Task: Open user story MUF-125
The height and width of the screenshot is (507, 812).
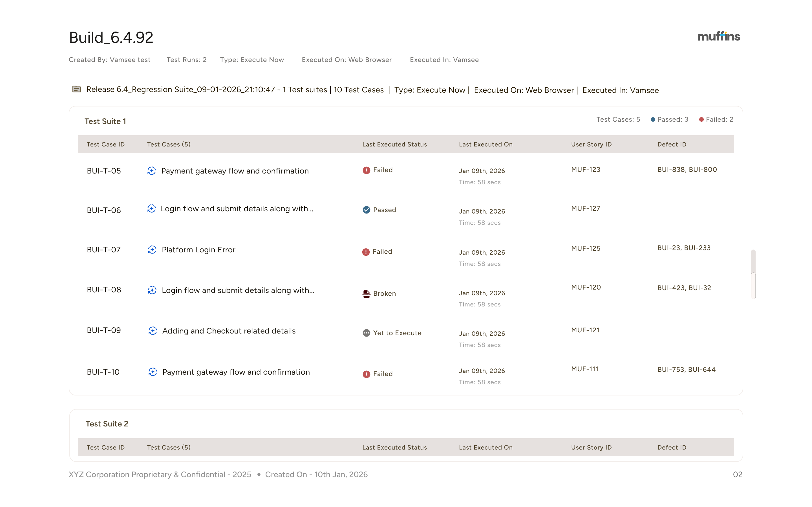Action: tap(586, 248)
